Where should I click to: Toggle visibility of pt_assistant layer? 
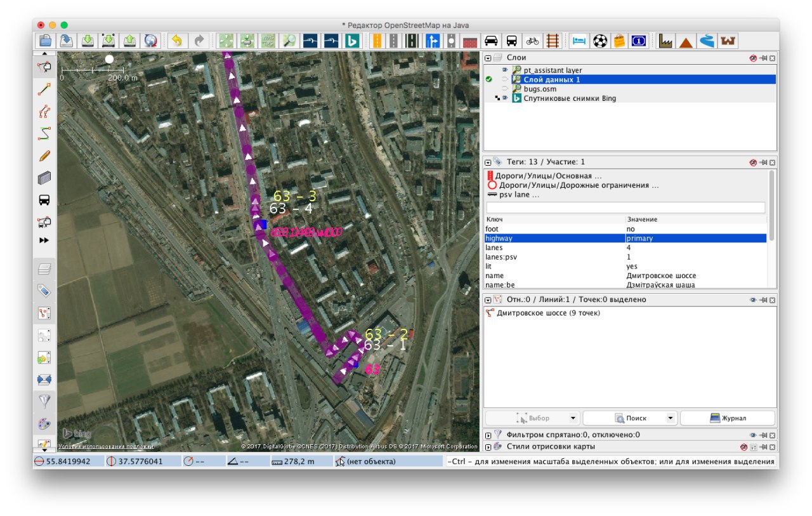pos(505,70)
